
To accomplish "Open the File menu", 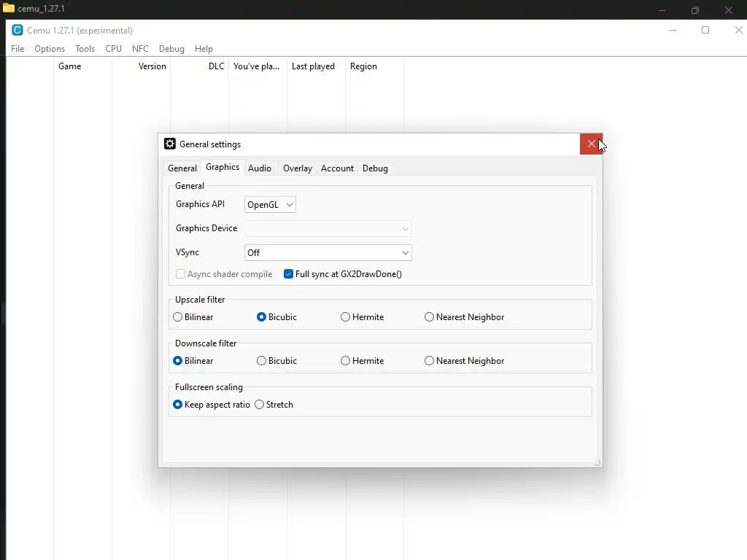I will 18,49.
